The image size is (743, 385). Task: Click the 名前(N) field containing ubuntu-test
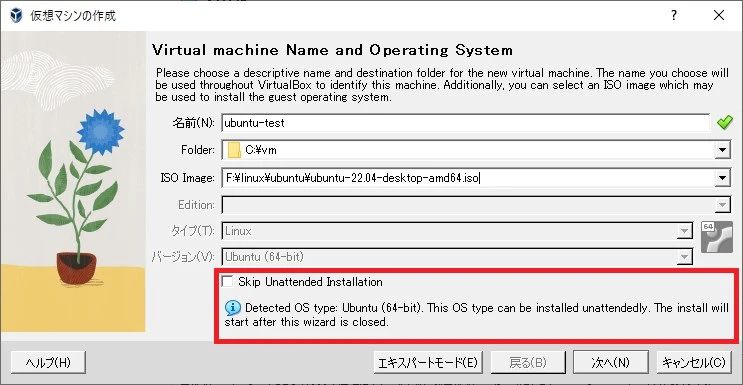click(466, 123)
